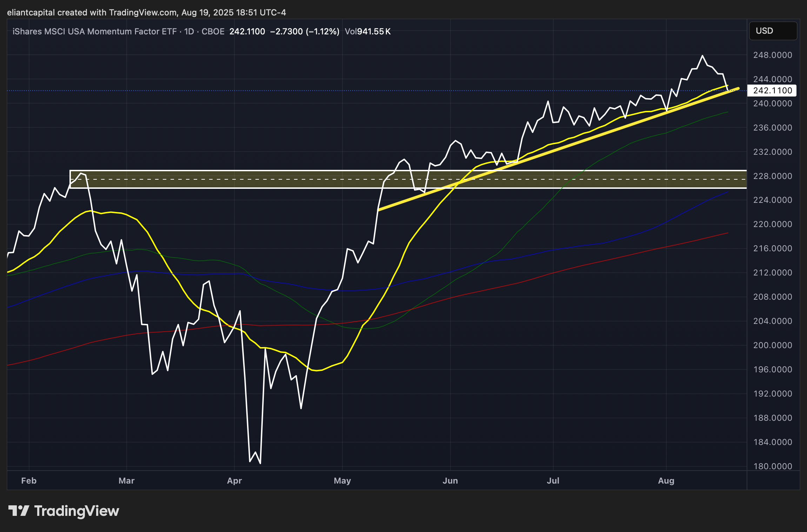Open the USD currency selector
Viewport: 807px width, 532px height.
[773, 31]
